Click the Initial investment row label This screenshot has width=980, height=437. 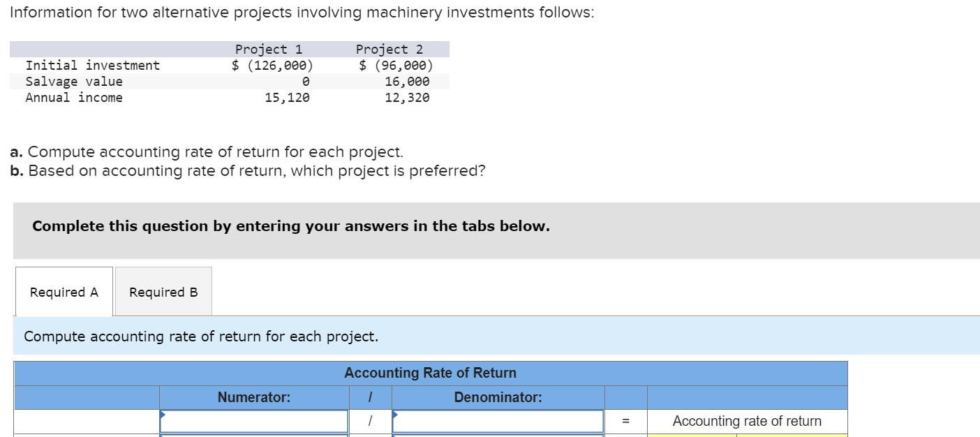[93, 65]
